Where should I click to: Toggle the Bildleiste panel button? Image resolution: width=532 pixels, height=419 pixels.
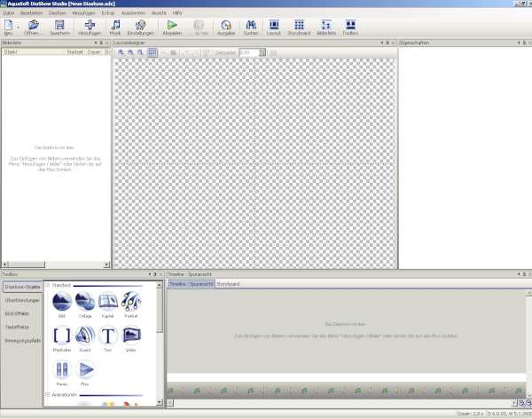point(326,28)
